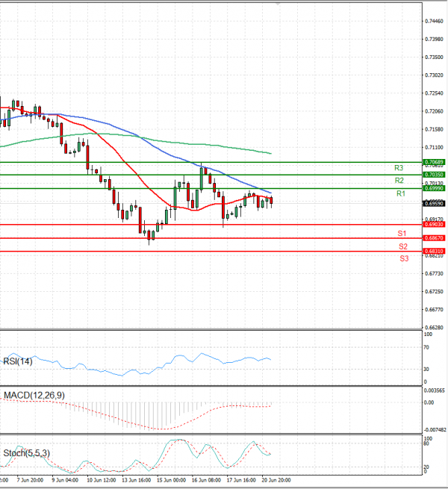448x489 pixels.
Task: Click the 13 Jun 16:00 time label
Action: tap(137, 480)
